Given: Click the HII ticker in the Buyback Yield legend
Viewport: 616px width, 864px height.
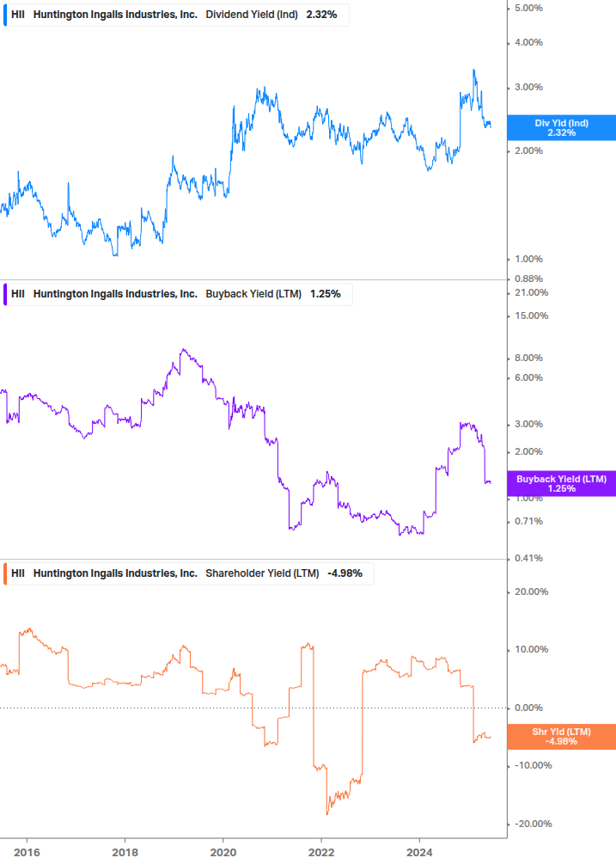Looking at the screenshot, I should coord(18,294).
